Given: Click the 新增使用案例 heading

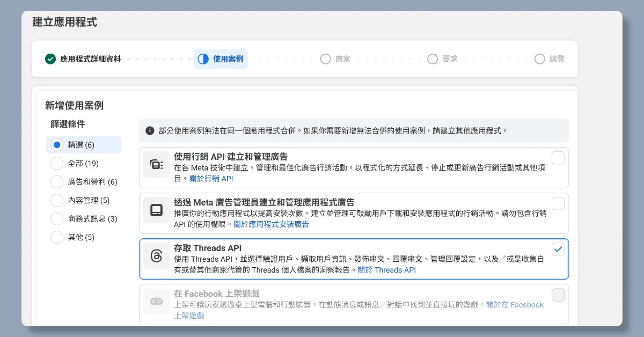Looking at the screenshot, I should point(74,105).
